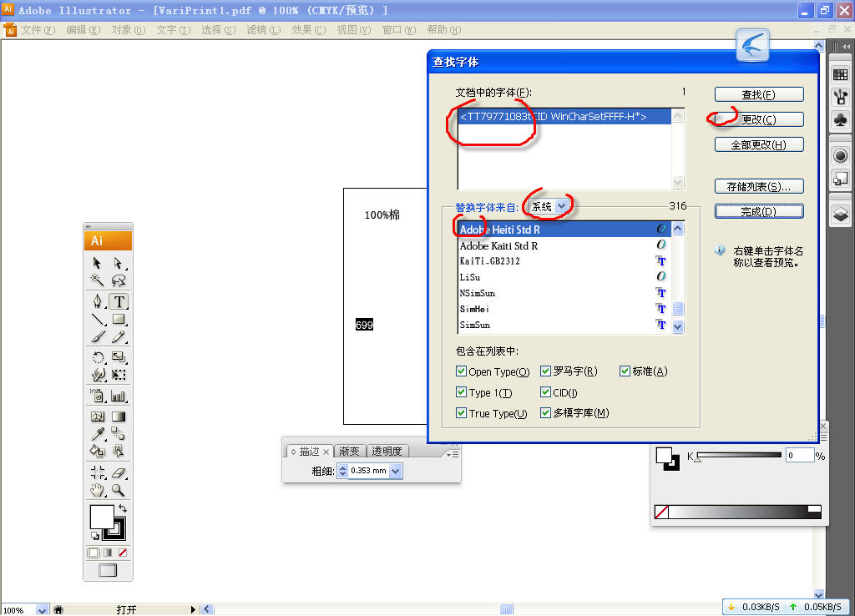The width and height of the screenshot is (855, 616).
Task: Select the Warp tool
Action: (97, 375)
